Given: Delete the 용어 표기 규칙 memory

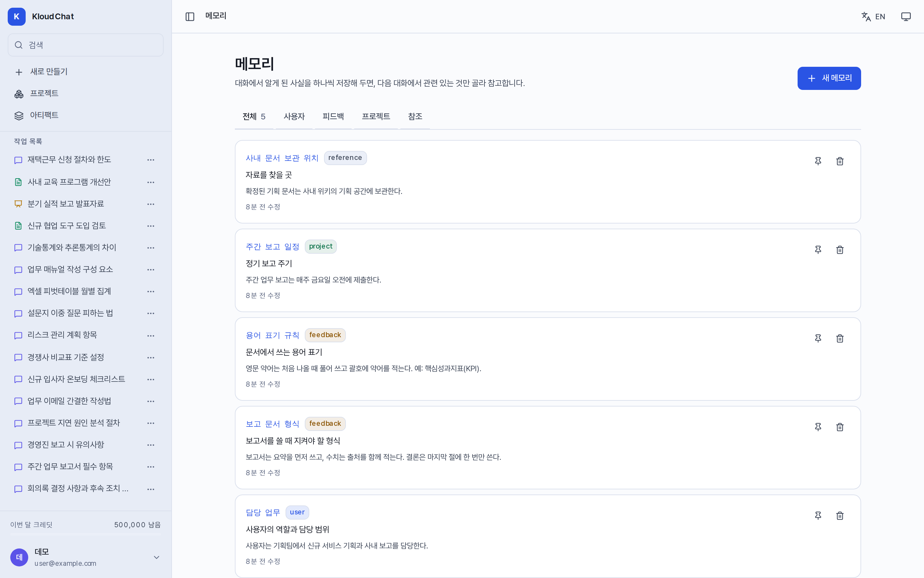Looking at the screenshot, I should pyautogui.click(x=840, y=338).
